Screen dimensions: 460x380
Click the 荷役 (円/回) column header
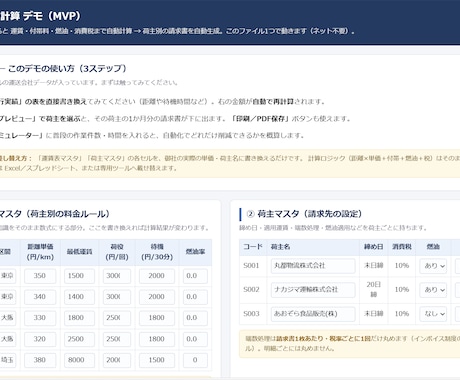117,252
